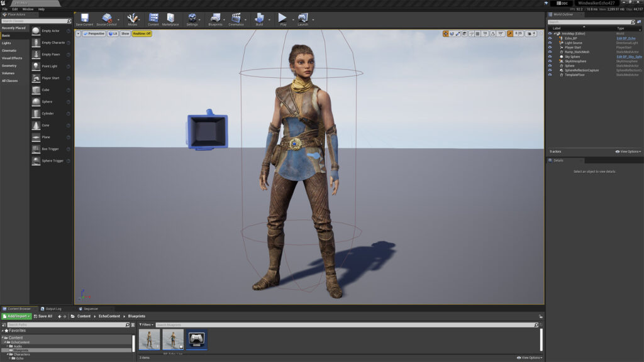The width and height of the screenshot is (644, 362).
Task: Select the Player Start actor icon
Action: tap(36, 78)
